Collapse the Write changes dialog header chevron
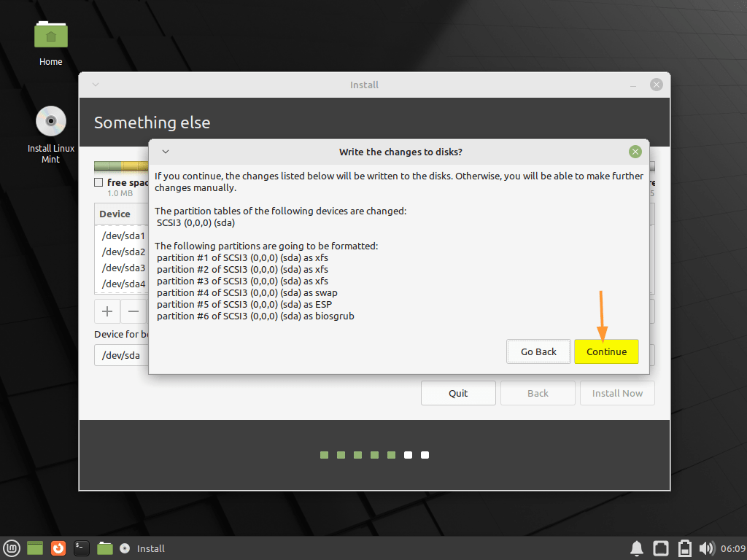The image size is (747, 560). [165, 152]
